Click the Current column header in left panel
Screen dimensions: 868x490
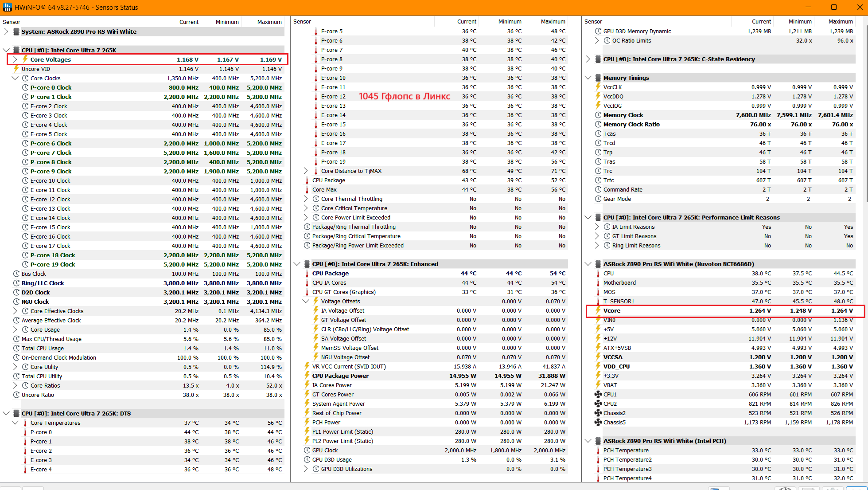(189, 22)
